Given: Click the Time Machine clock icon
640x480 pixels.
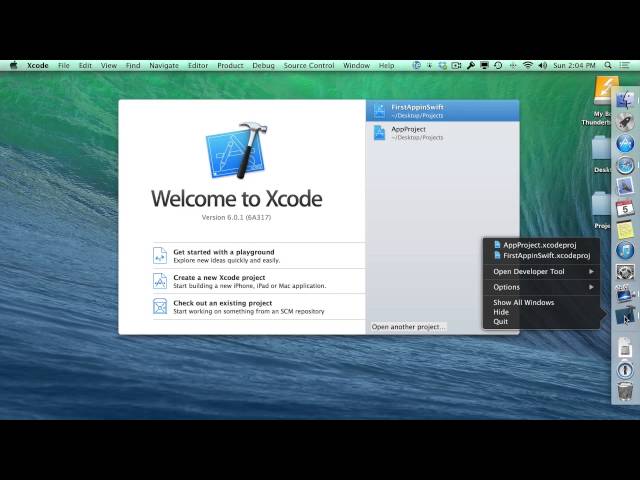Looking at the screenshot, I should click(498, 65).
